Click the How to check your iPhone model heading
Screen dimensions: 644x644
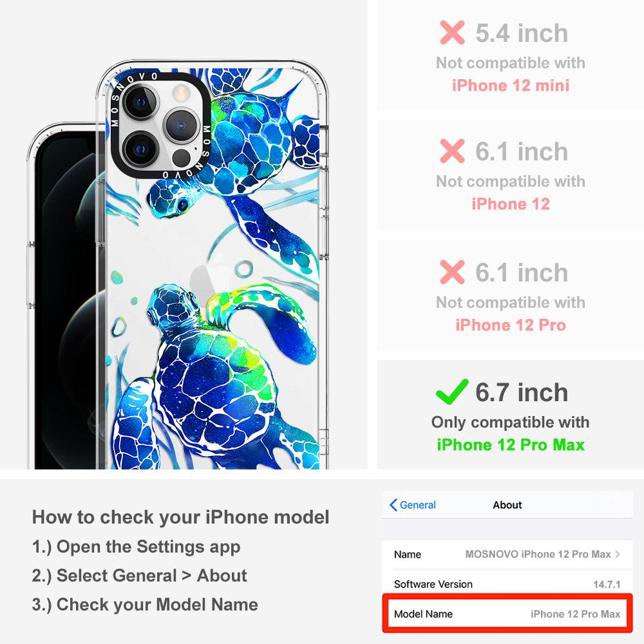point(181,517)
